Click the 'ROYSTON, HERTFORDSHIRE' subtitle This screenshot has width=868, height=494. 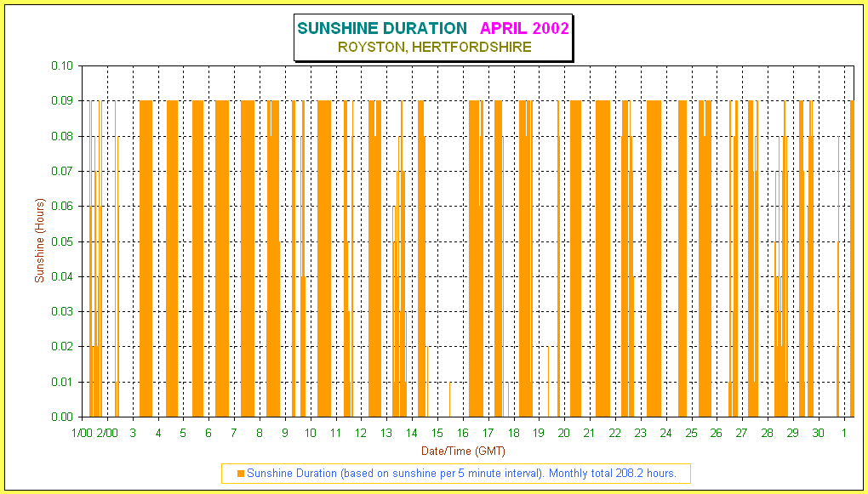[x=435, y=47]
